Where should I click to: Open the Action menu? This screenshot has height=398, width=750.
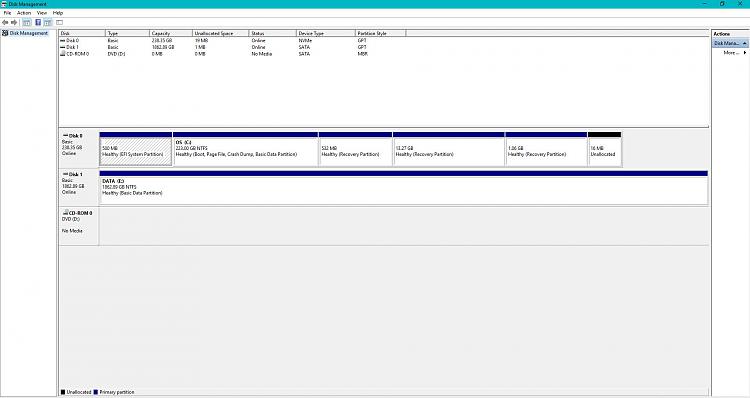[x=24, y=13]
